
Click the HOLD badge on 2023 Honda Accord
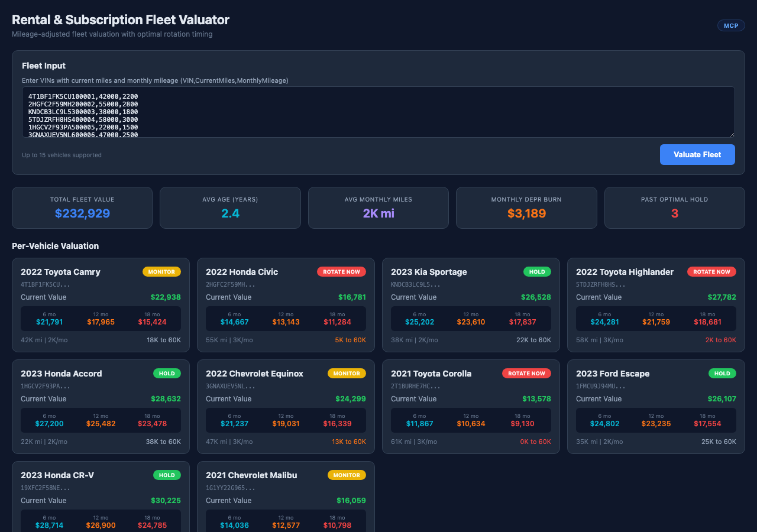pyautogui.click(x=167, y=373)
